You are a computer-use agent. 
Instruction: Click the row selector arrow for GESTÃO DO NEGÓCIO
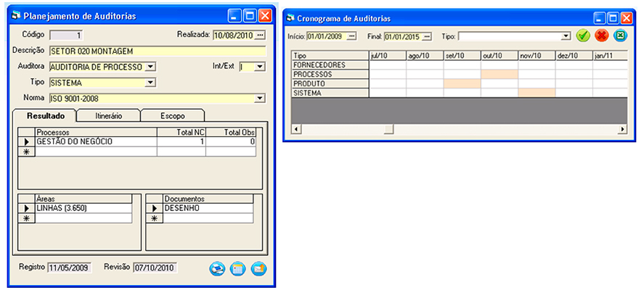click(27, 141)
